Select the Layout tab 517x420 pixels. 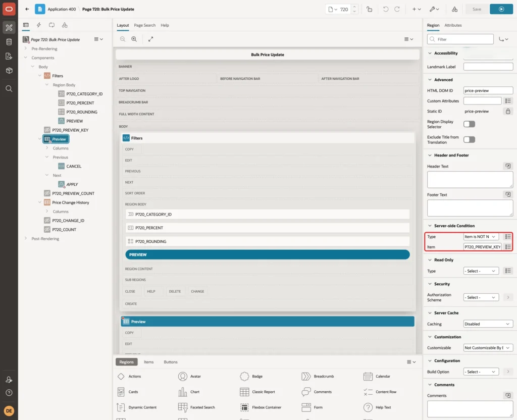pos(123,25)
